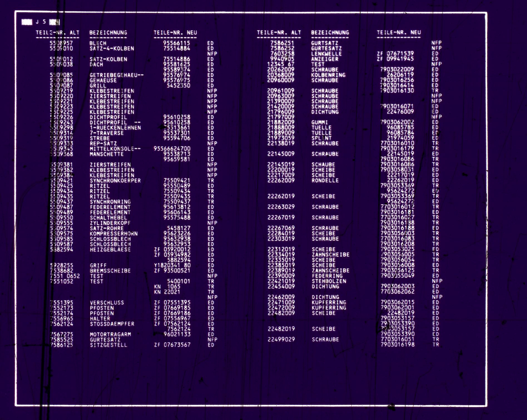Click the GURTSATZ entry for 7586251

325,43
